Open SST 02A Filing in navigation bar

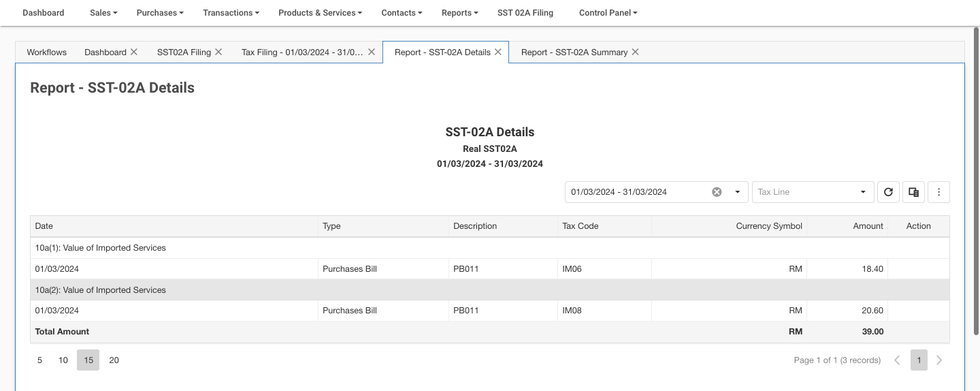coord(525,13)
